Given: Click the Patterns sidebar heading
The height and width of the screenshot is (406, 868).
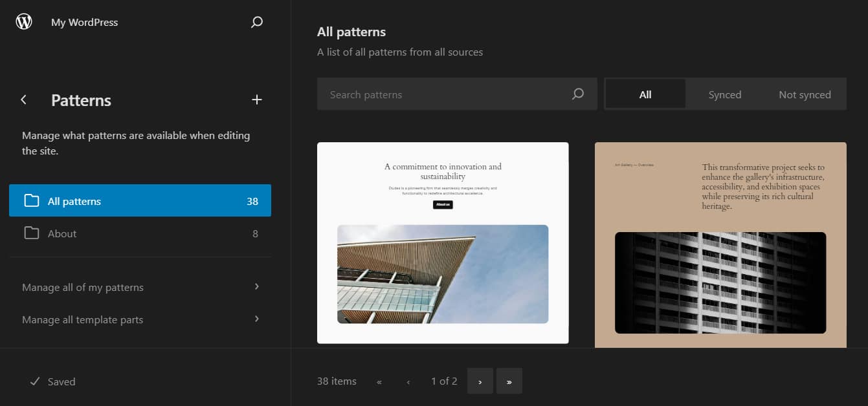Looking at the screenshot, I should click(x=82, y=100).
